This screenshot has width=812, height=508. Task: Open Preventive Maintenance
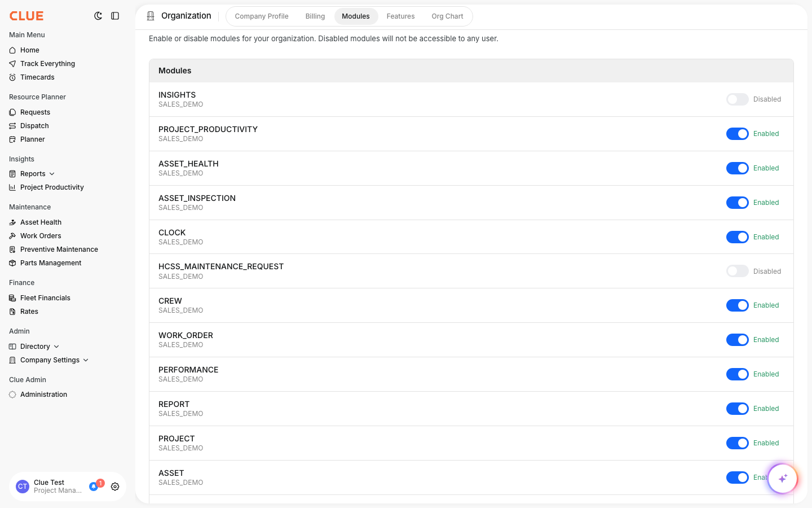[x=59, y=249]
